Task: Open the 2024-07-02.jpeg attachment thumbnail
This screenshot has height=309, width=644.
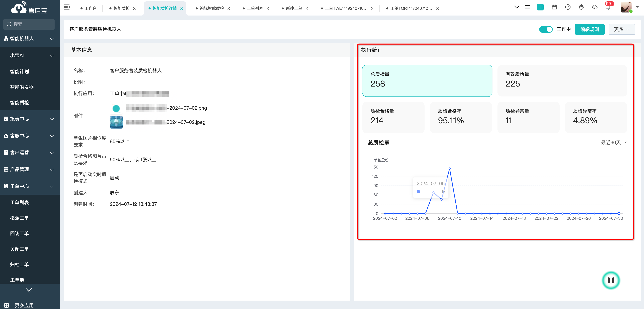Action: (x=116, y=122)
